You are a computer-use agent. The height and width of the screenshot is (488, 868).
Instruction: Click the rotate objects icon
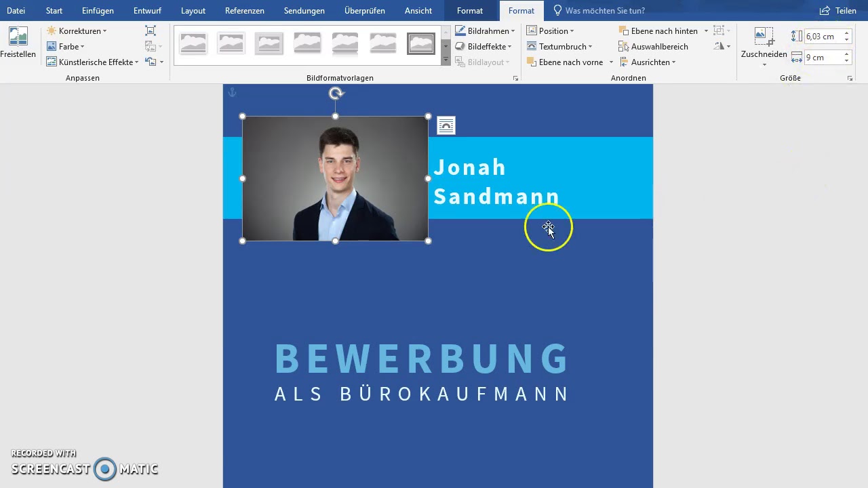point(719,47)
